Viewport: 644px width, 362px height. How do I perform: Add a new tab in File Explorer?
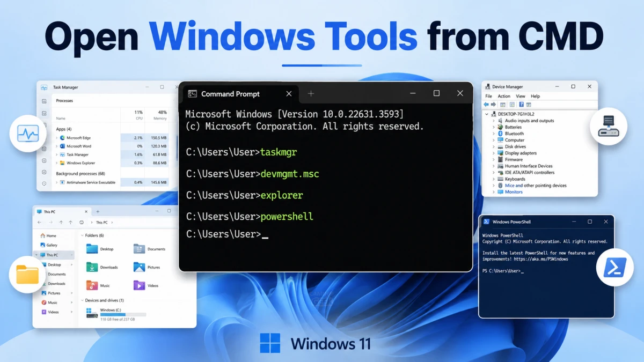98,212
